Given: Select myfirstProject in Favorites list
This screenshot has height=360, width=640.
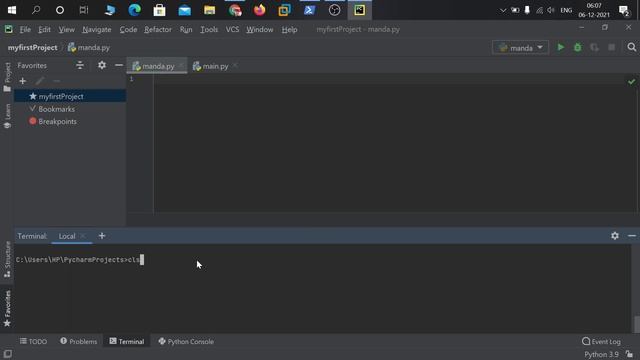Looking at the screenshot, I should click(x=70, y=96).
